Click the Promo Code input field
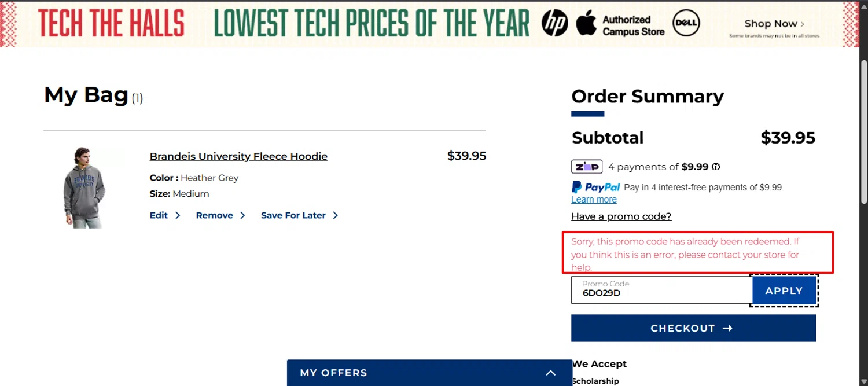Screen dimensions: 868x386 (661, 290)
